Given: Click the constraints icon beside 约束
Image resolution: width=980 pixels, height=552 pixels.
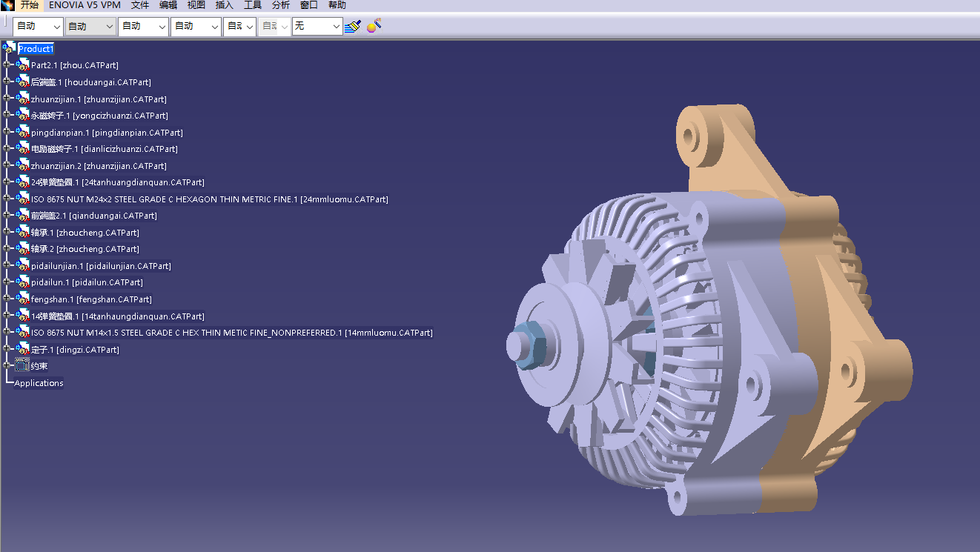Looking at the screenshot, I should [22, 365].
